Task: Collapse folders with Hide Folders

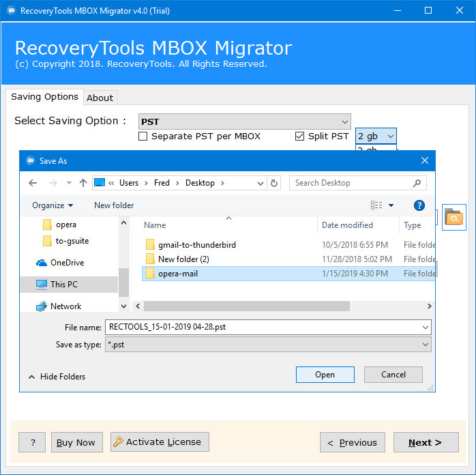Action: coord(57,377)
